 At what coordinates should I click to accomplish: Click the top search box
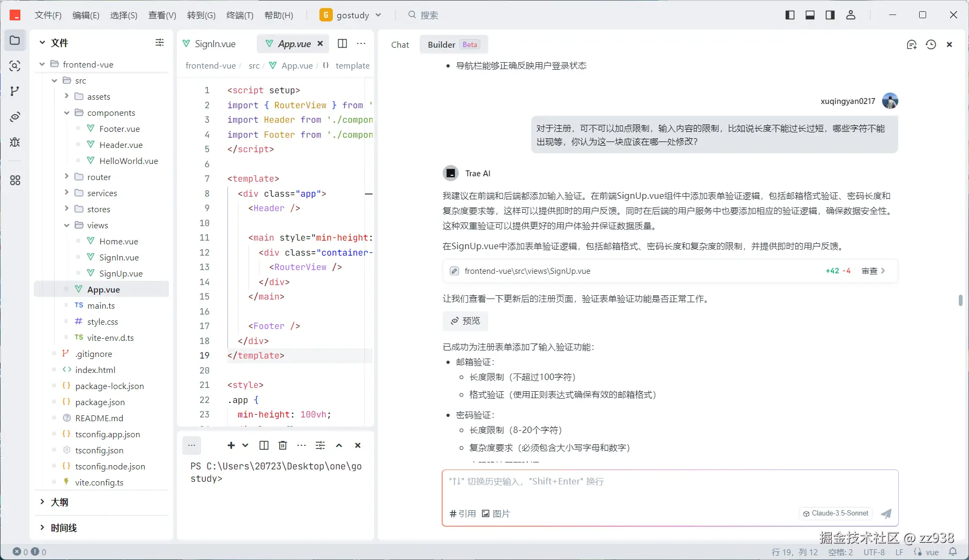click(x=423, y=15)
